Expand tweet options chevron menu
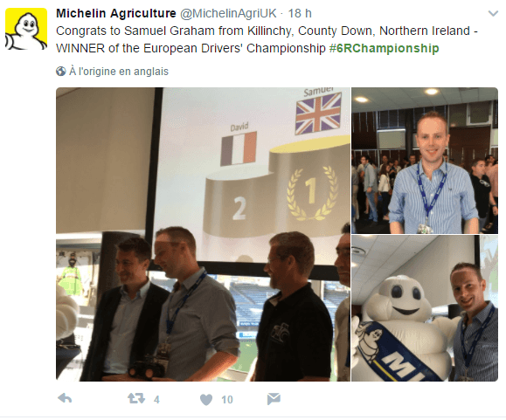Screen dimensions: 506x420 click(493, 14)
